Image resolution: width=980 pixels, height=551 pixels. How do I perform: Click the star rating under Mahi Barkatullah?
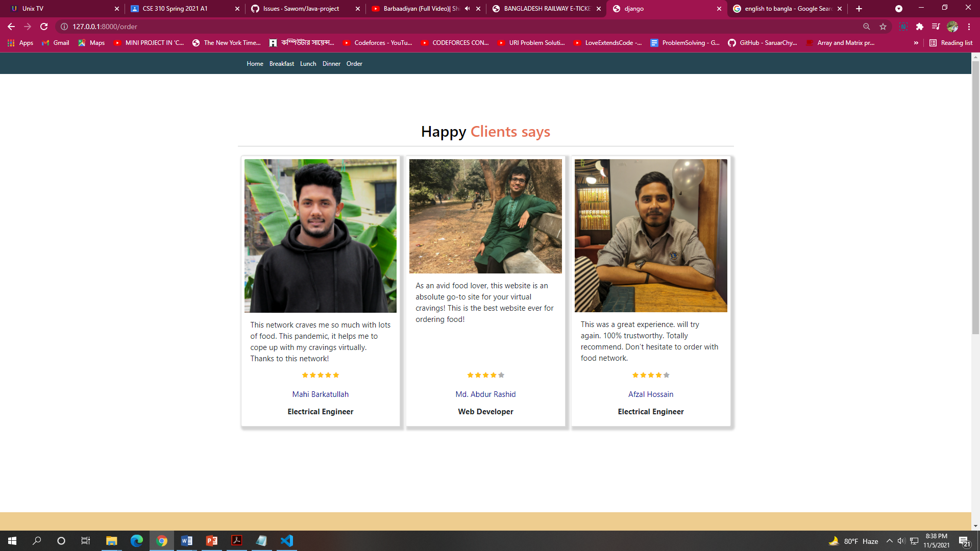click(321, 375)
